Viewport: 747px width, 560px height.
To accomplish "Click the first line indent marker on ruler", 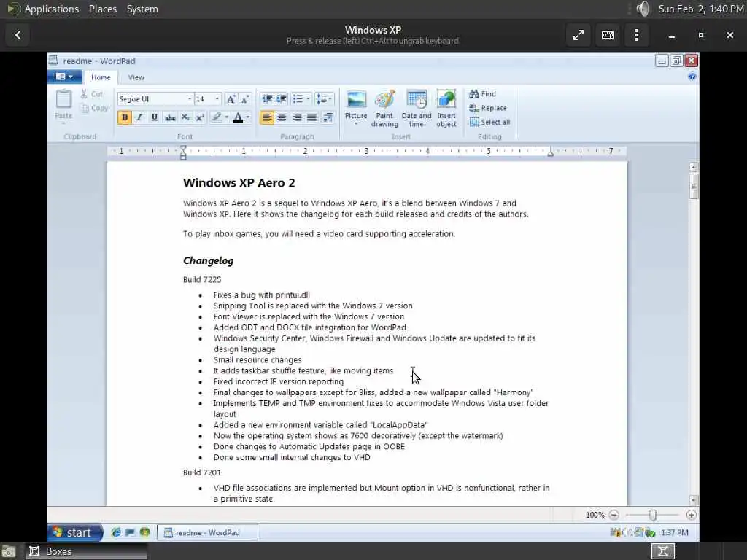I will 183,149.
